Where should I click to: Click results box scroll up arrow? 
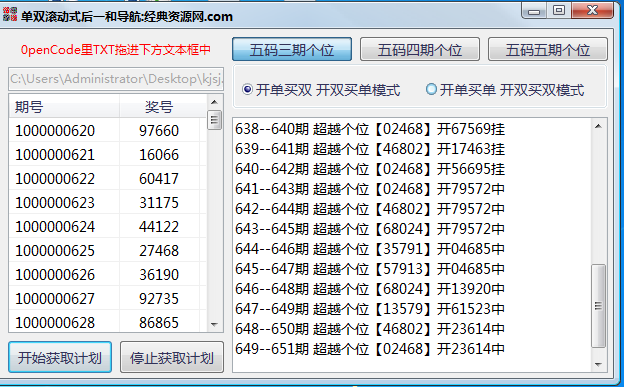tap(598, 126)
